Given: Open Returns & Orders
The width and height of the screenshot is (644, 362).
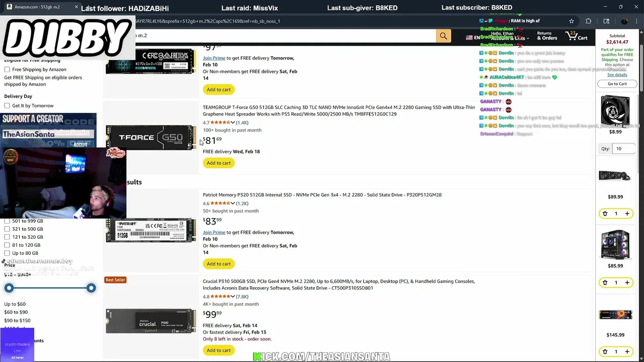Looking at the screenshot, I should click(547, 36).
